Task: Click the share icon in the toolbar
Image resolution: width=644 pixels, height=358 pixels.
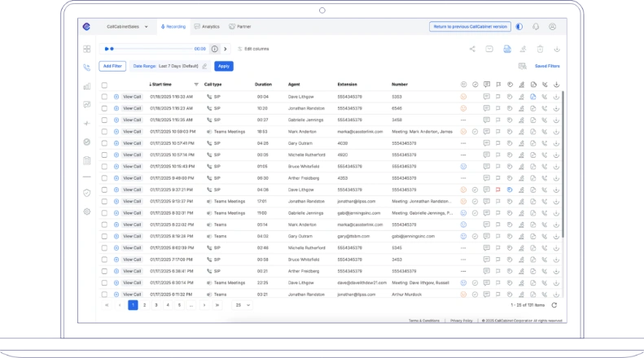Action: [x=472, y=49]
